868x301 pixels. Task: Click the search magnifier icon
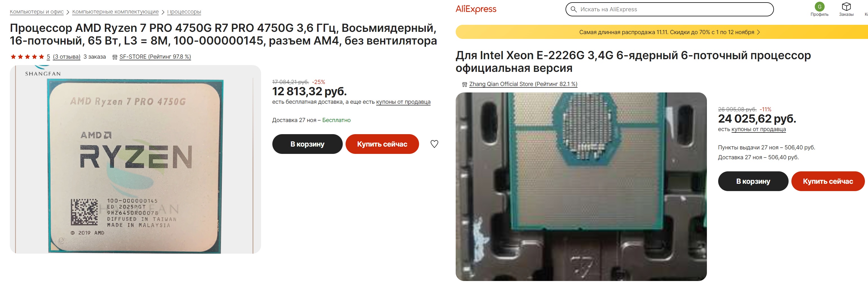pyautogui.click(x=573, y=9)
